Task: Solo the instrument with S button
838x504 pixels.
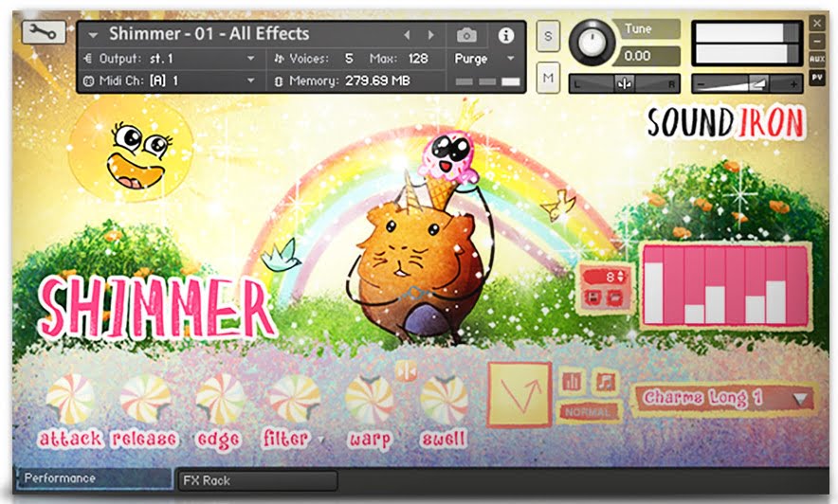Action: [x=549, y=36]
